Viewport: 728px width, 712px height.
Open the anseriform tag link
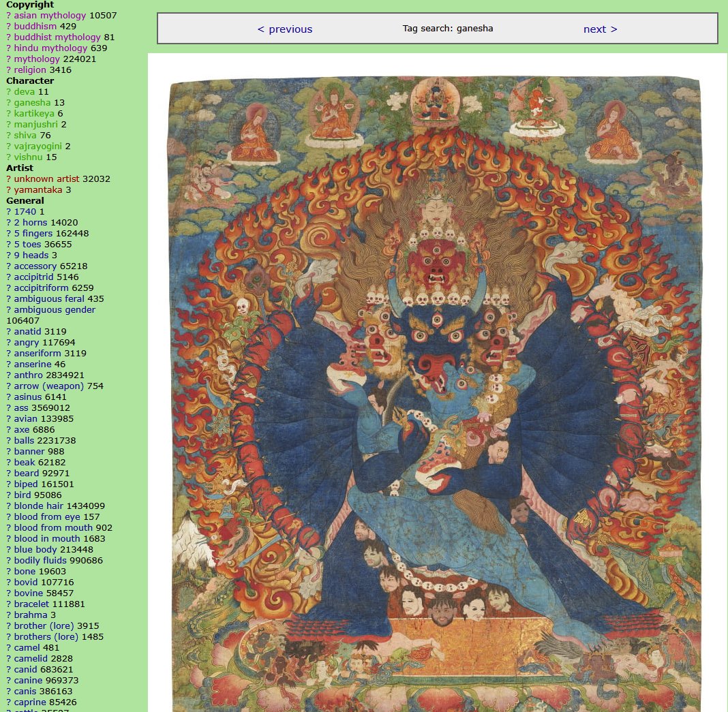pyautogui.click(x=37, y=354)
